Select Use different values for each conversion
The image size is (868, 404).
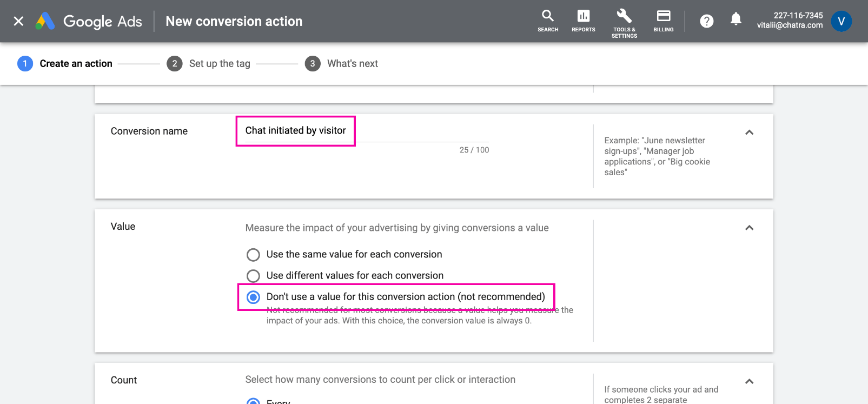click(253, 276)
